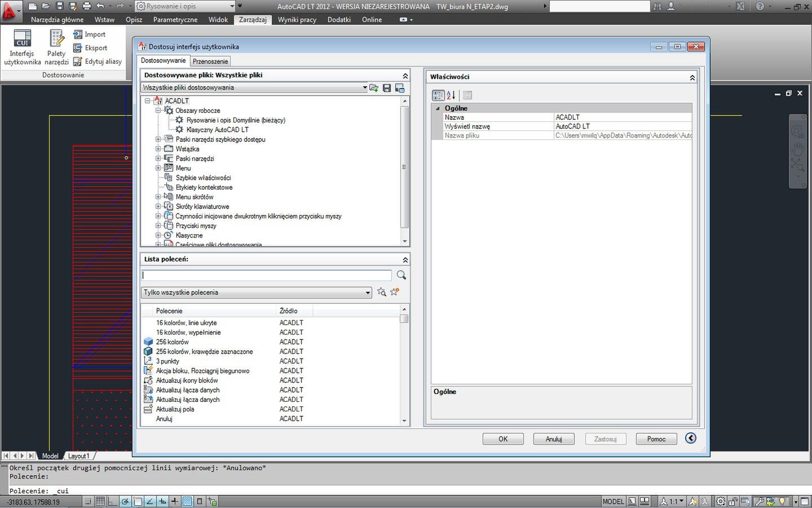
Task: Toggle Polar tracking in the status bar
Action: 125,501
